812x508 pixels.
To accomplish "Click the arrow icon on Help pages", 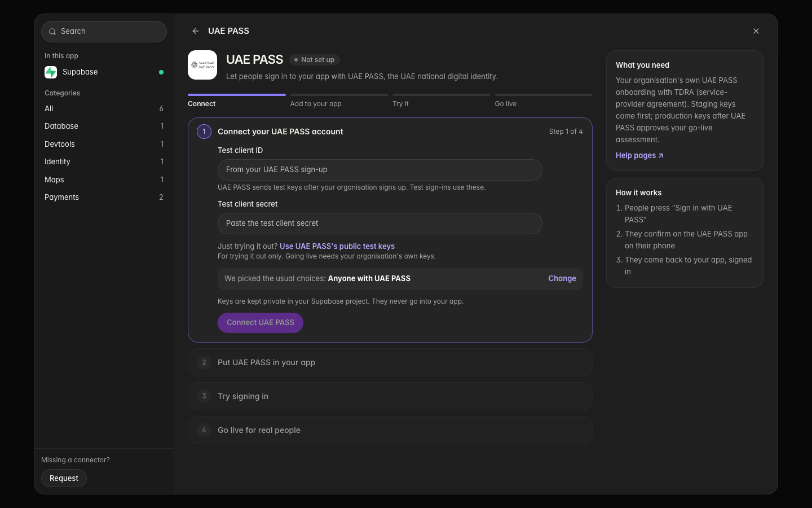I will pos(661,156).
